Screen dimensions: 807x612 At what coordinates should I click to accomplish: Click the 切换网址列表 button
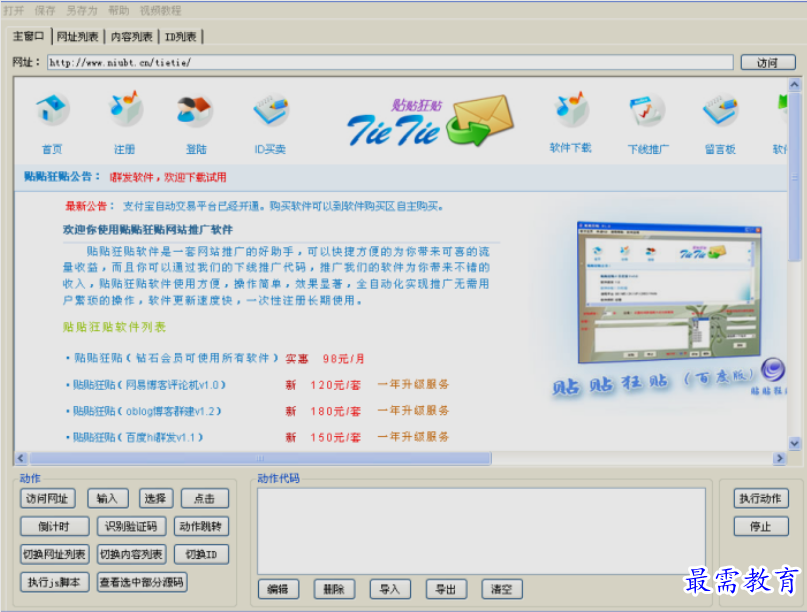point(54,554)
